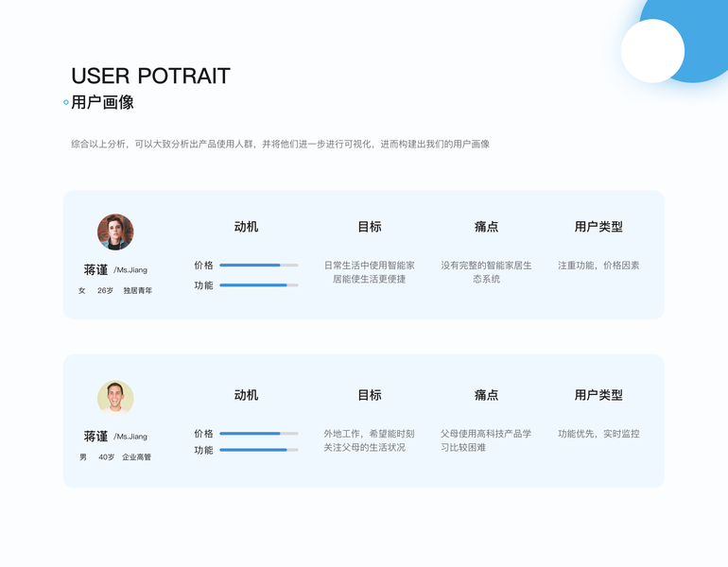
Task: Click the 价格 label in the second card
Action: (x=203, y=434)
